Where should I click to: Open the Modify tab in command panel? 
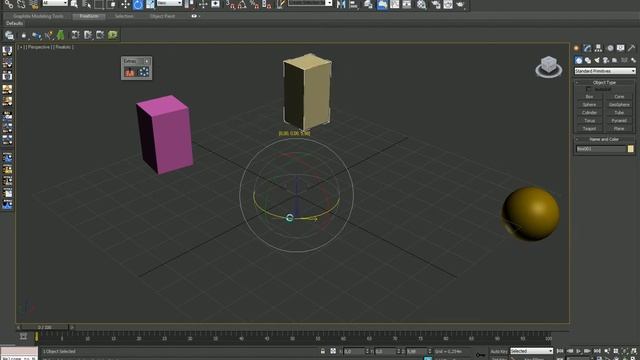tap(587, 48)
